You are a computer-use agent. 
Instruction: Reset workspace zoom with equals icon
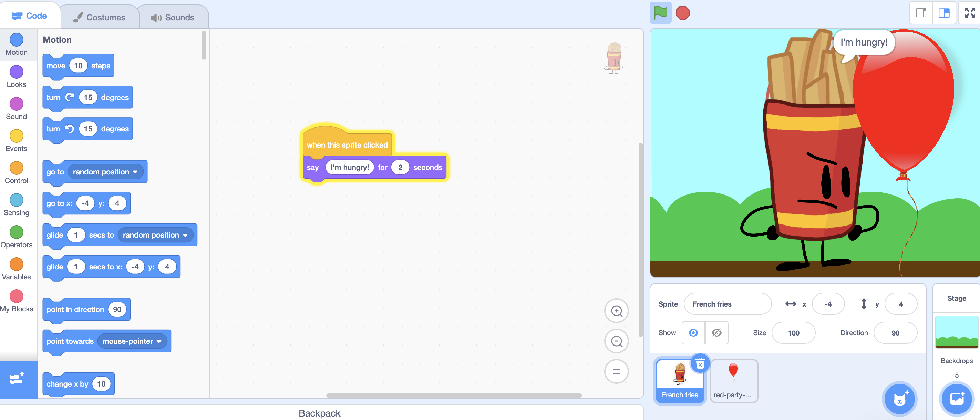pyautogui.click(x=616, y=371)
